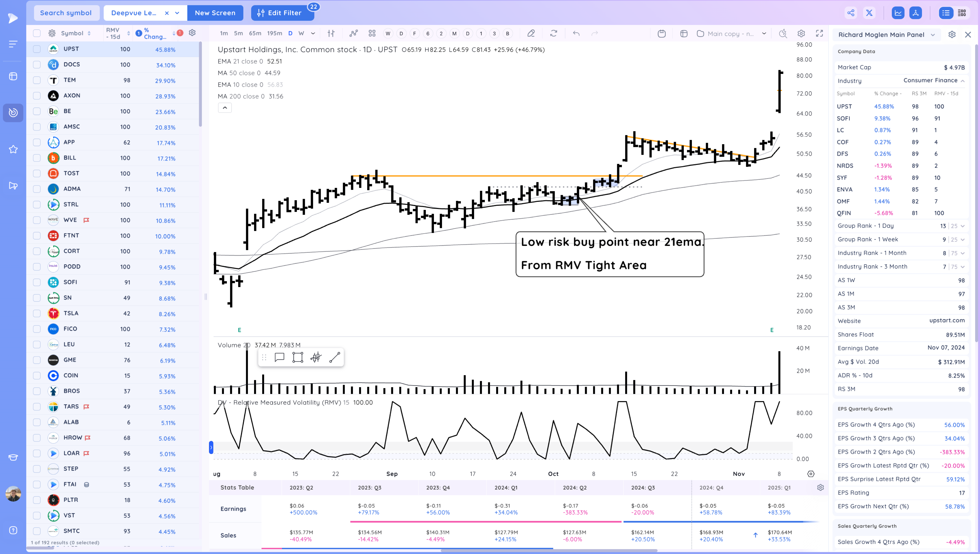Click the share icon in top bar

[851, 13]
